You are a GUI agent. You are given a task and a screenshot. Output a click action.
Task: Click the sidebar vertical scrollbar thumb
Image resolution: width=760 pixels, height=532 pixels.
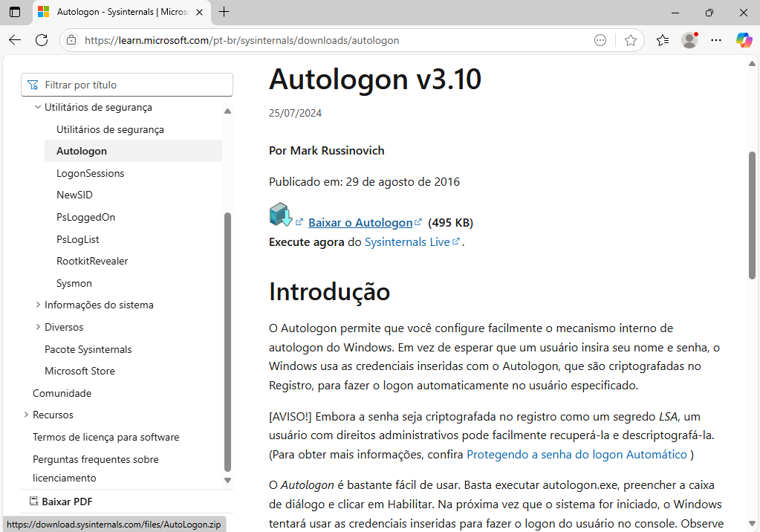(228, 342)
